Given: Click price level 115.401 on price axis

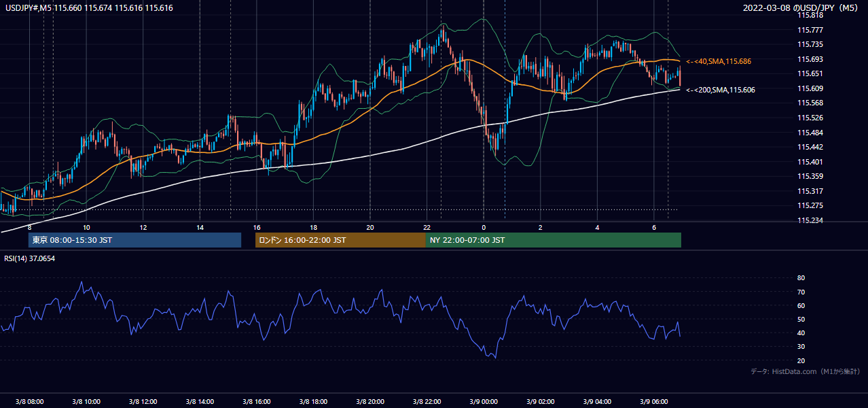Looking at the screenshot, I should tap(809, 162).
